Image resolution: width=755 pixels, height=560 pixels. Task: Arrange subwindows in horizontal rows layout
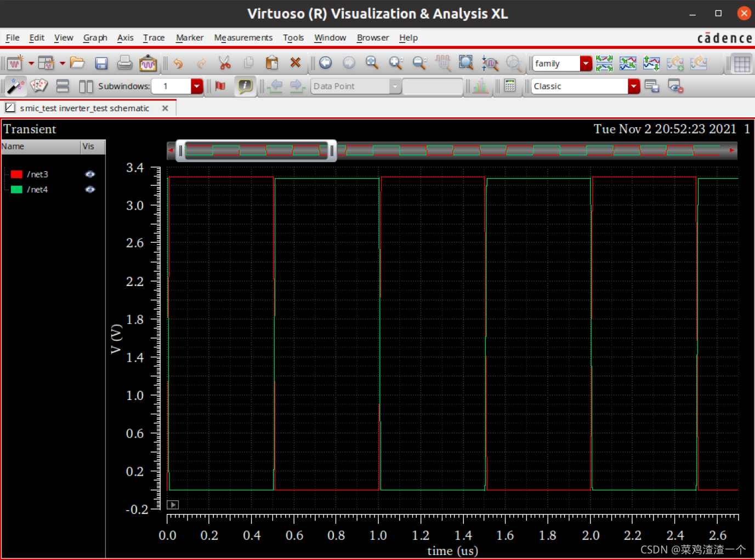[x=63, y=86]
